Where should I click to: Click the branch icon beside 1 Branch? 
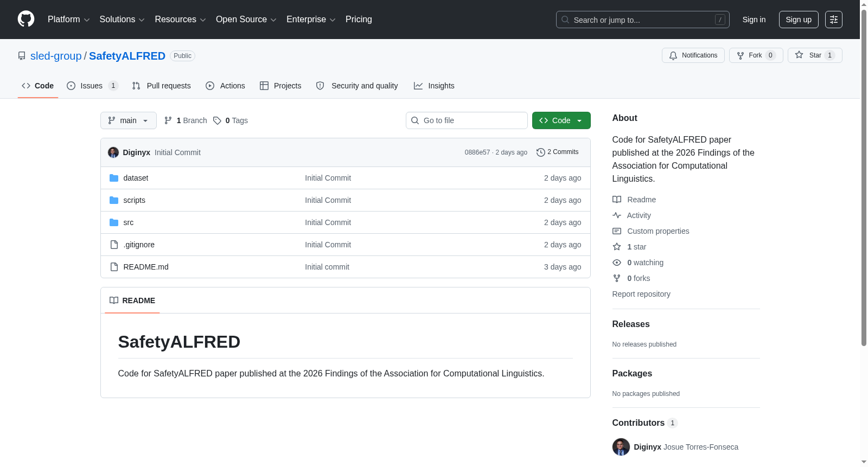coord(168,120)
